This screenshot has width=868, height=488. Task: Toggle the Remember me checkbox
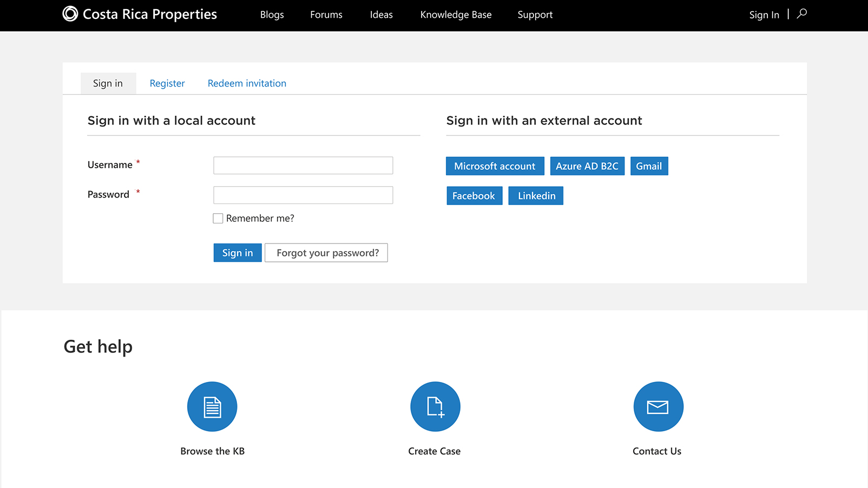coord(218,219)
